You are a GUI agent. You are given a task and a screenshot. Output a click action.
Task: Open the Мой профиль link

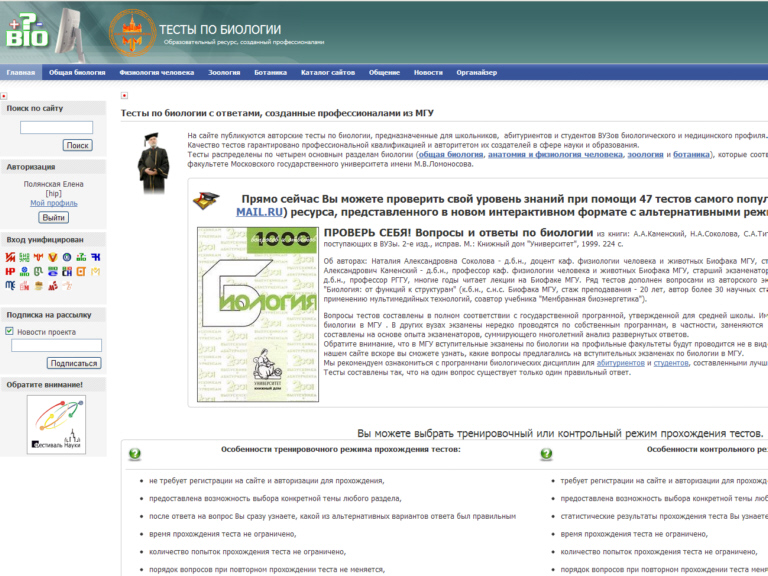tap(54, 203)
